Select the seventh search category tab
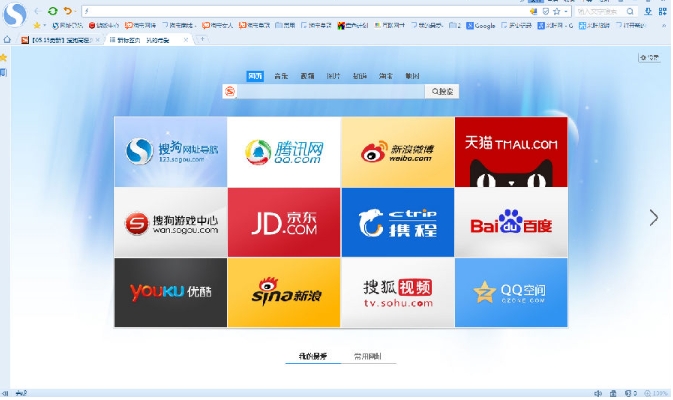Screen dimensions: 673x400 pos(412,76)
